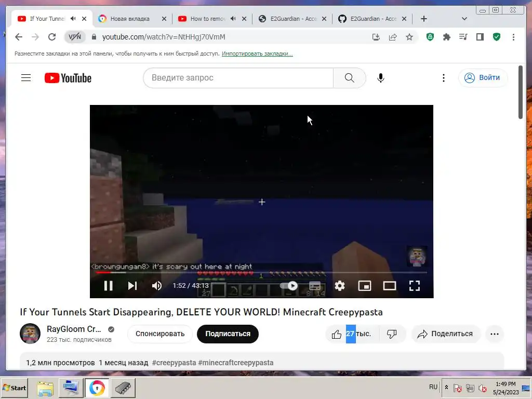Screen dimensions: 532x399
Task: Open the #creepypasta hashtag
Action: pyautogui.click(x=174, y=363)
